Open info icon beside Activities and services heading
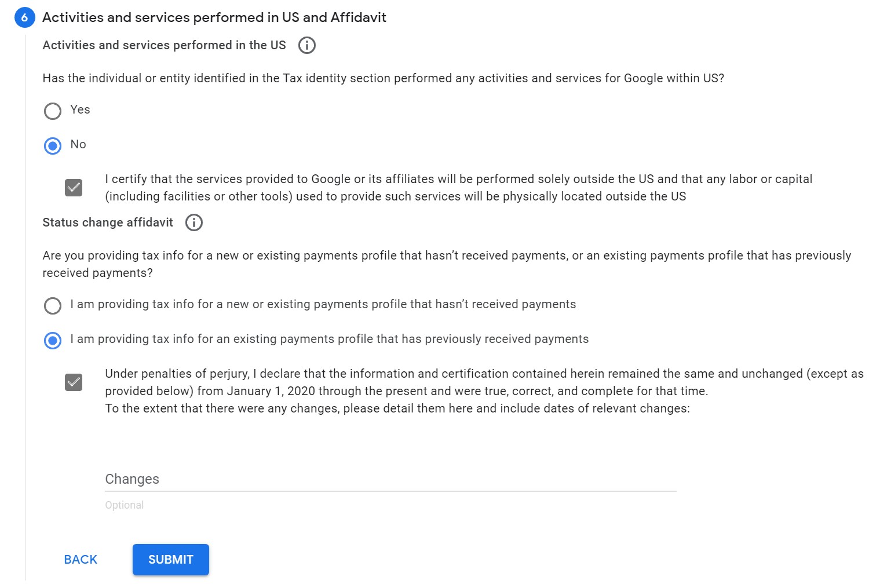Viewport: 880px width, 588px height. [306, 45]
